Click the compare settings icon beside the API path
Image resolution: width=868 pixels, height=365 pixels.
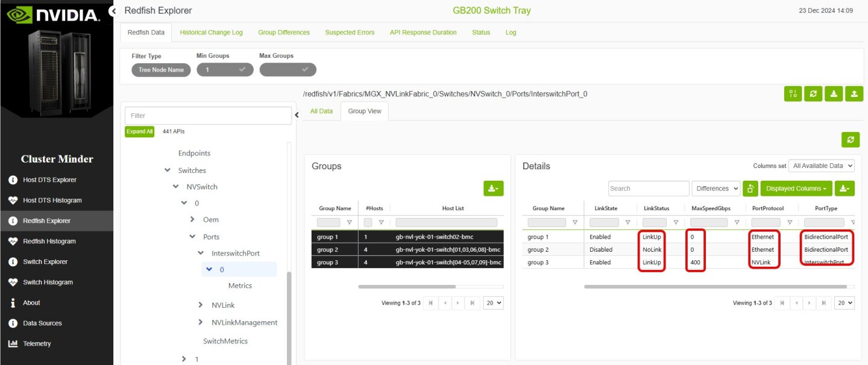[x=793, y=93]
